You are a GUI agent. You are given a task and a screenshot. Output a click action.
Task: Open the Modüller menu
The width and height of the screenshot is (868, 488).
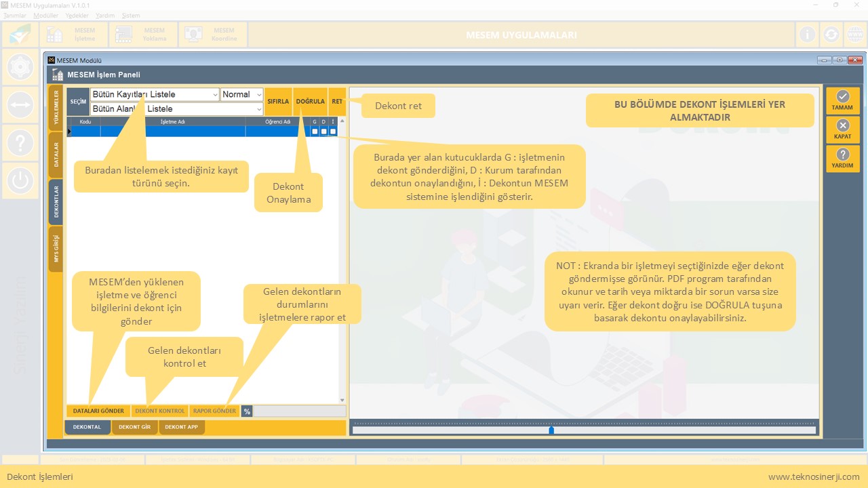(x=46, y=15)
